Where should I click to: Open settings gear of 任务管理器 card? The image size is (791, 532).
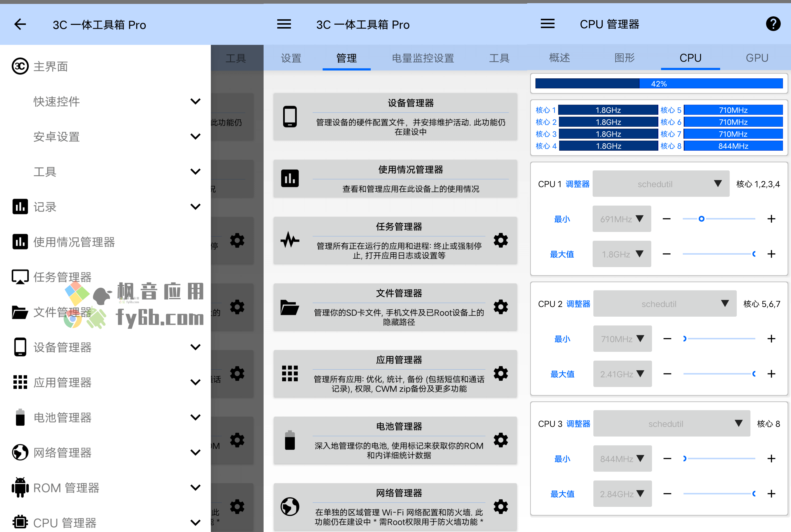click(500, 240)
